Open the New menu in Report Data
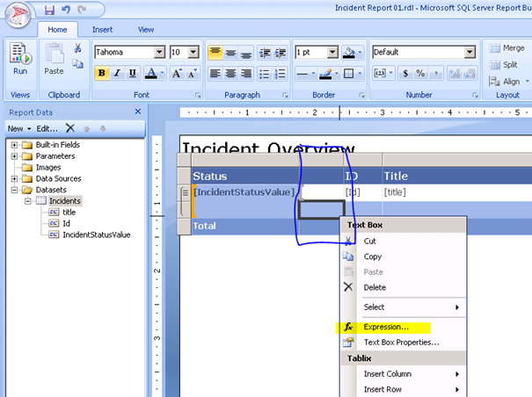This screenshot has width=532, height=397. click(17, 128)
